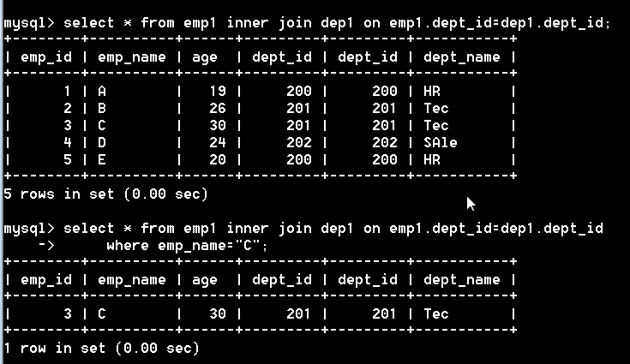This screenshot has height=364, width=630.
Task: Click dept_name header in the five-row result table
Action: [x=462, y=57]
